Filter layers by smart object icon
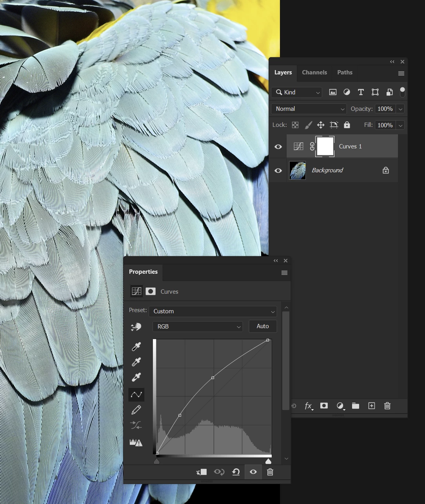 (389, 92)
